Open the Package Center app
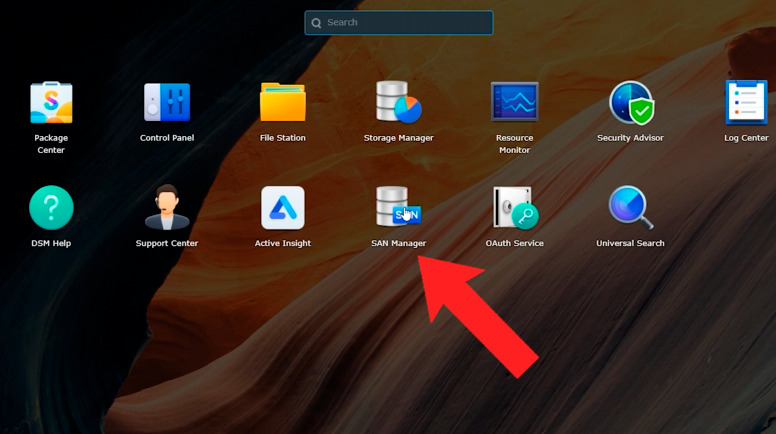 51,102
